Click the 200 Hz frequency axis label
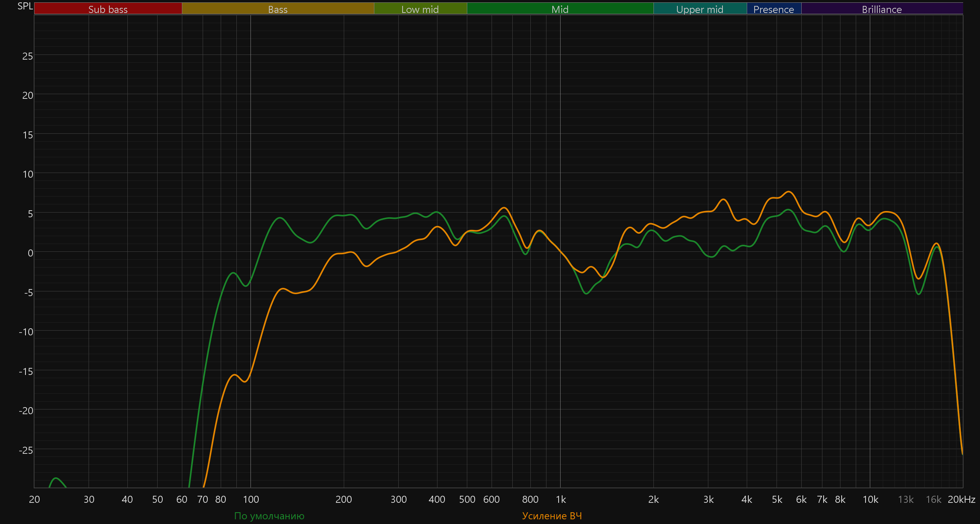The width and height of the screenshot is (980, 524). (x=344, y=499)
